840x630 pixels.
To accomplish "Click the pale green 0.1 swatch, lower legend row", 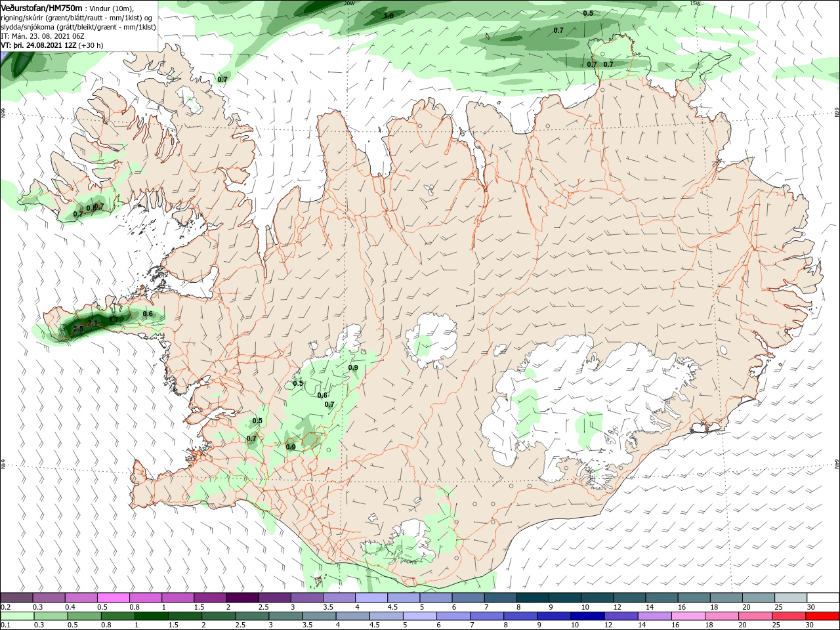I will coord(17,616).
